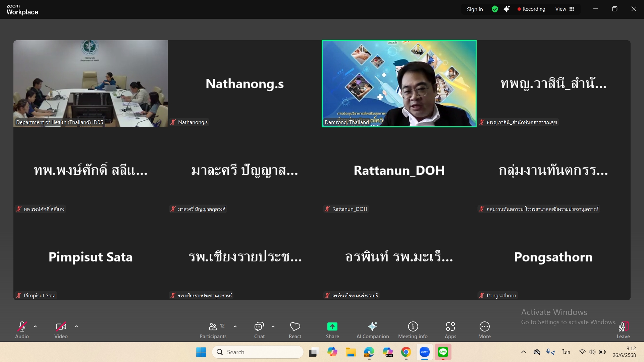The height and width of the screenshot is (362, 644).
Task: Select the Nathanong.s participant tile
Action: pos(245,83)
